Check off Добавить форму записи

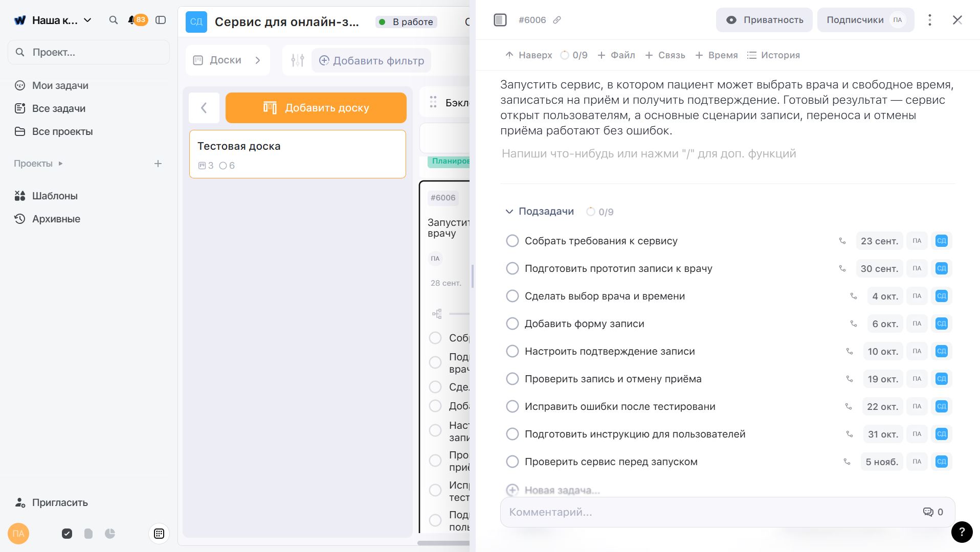[512, 324]
